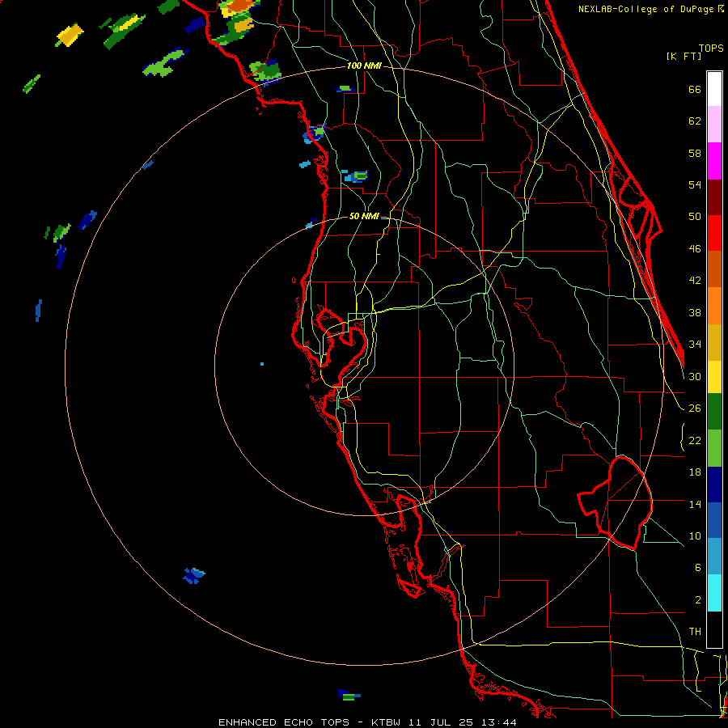
Task: Click the '66' legend scale label
Action: (695, 89)
